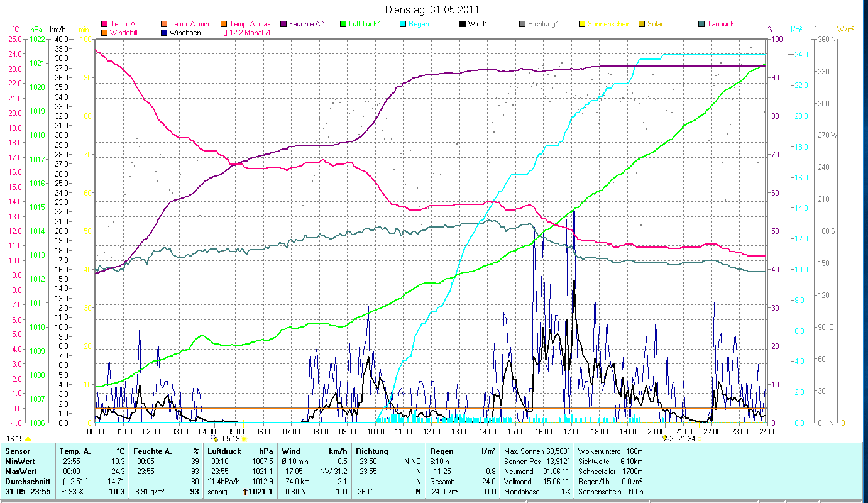
Task: Click the N-NO direction value
Action: [x=412, y=462]
